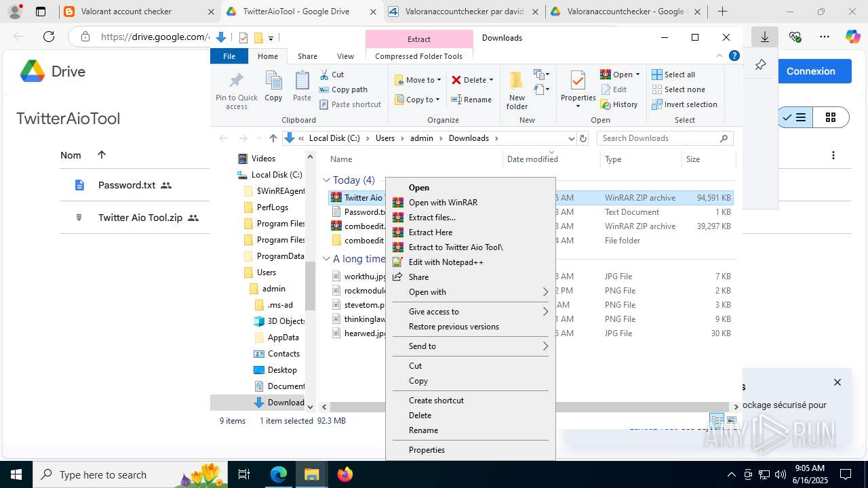Click Rename in the Organize ribbon group
The width and height of the screenshot is (868, 488).
click(x=472, y=100)
